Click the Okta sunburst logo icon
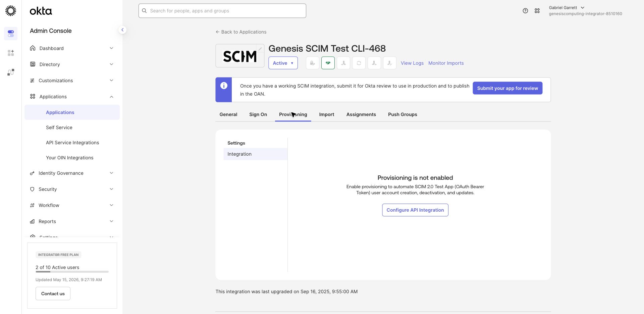644x314 pixels. coord(11,11)
